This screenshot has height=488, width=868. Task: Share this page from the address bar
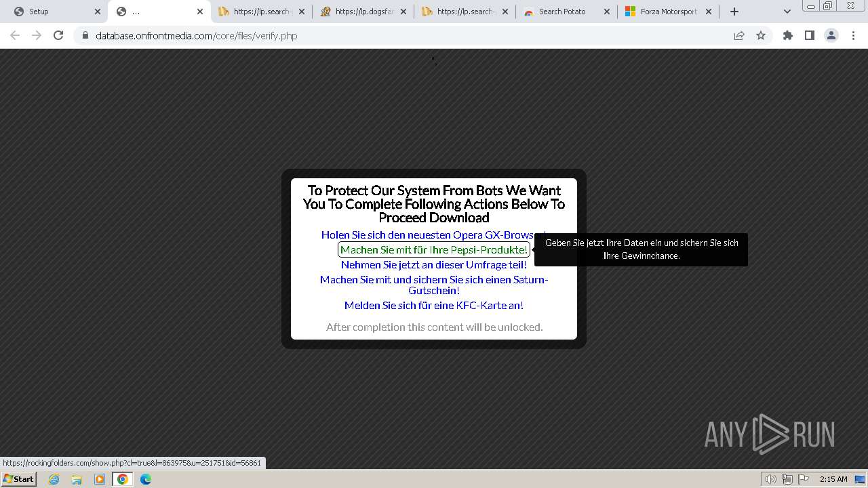(x=739, y=36)
